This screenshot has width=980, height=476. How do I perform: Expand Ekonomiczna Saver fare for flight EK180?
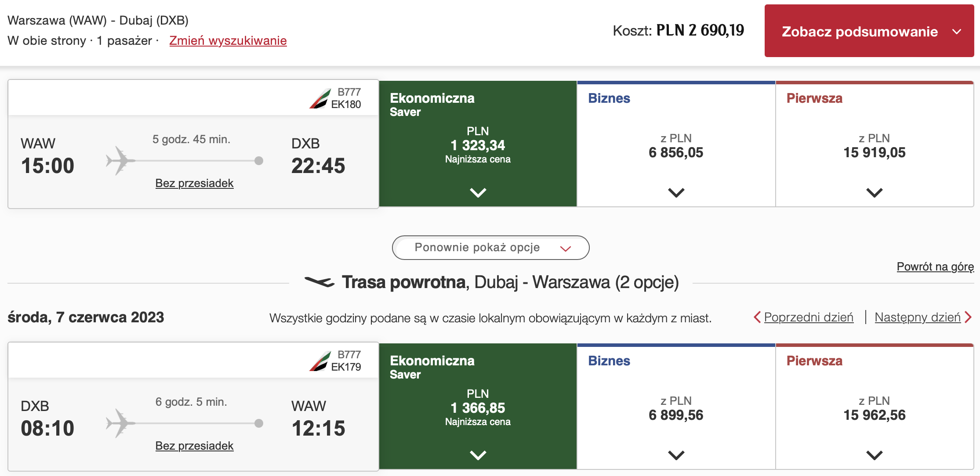[478, 192]
